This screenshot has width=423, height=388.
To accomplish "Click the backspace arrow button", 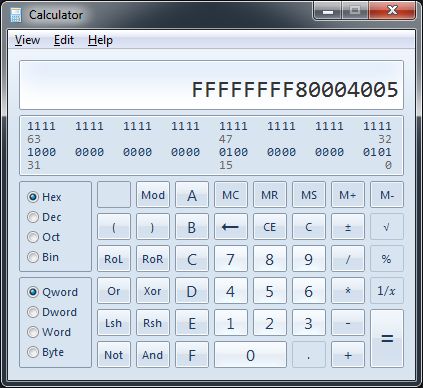I will [x=231, y=227].
